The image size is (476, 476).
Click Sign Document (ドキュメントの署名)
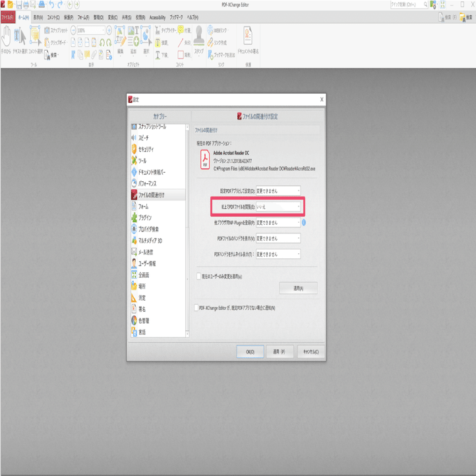248,40
